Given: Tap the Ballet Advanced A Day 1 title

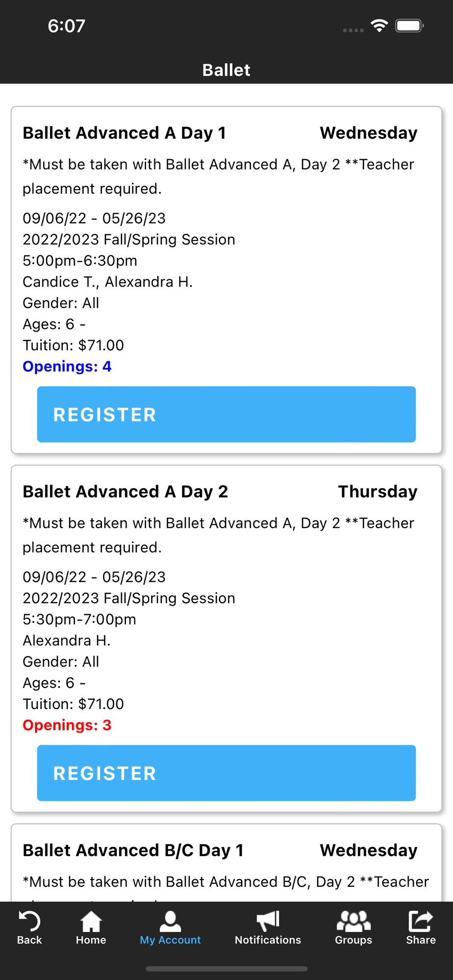Looking at the screenshot, I should (x=124, y=133).
